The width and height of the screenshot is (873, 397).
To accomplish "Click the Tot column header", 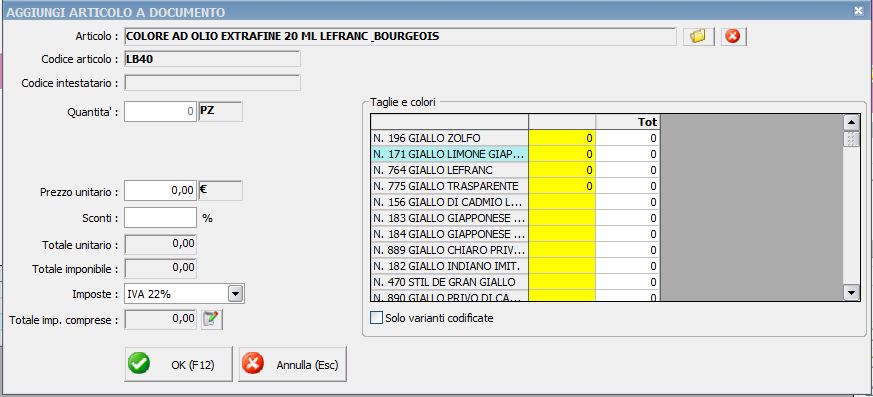I will 627,122.
